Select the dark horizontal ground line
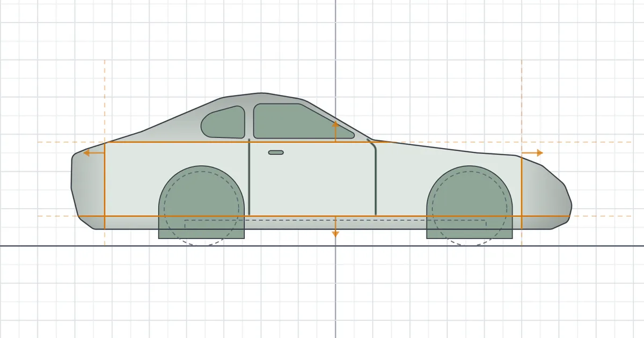This screenshot has height=338, width=644. (x=322, y=246)
